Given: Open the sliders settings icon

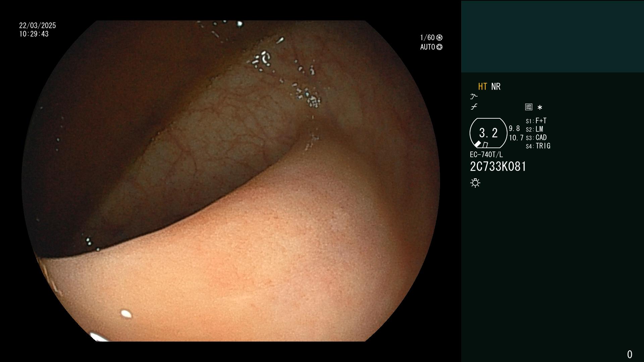Looking at the screenshot, I should 529,107.
